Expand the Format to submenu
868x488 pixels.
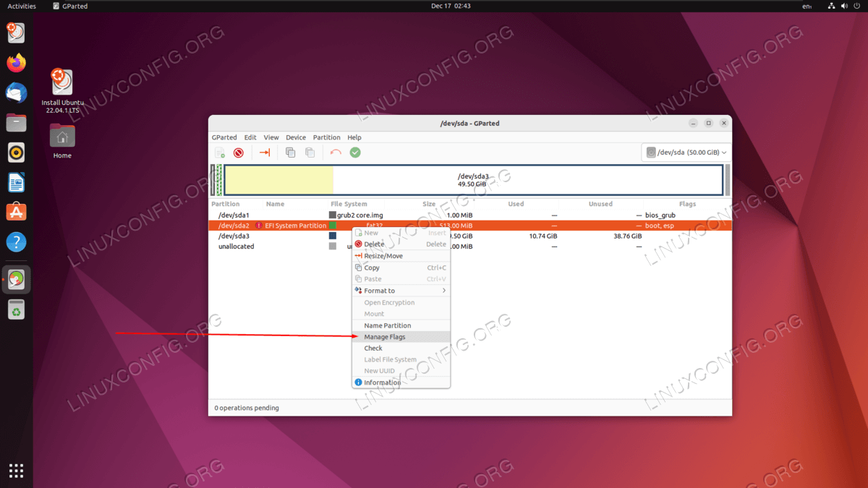[401, 291]
